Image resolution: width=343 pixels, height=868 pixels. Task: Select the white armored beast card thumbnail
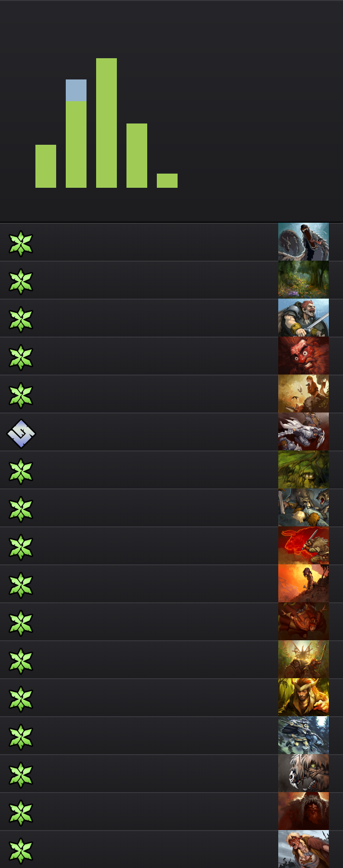304,432
